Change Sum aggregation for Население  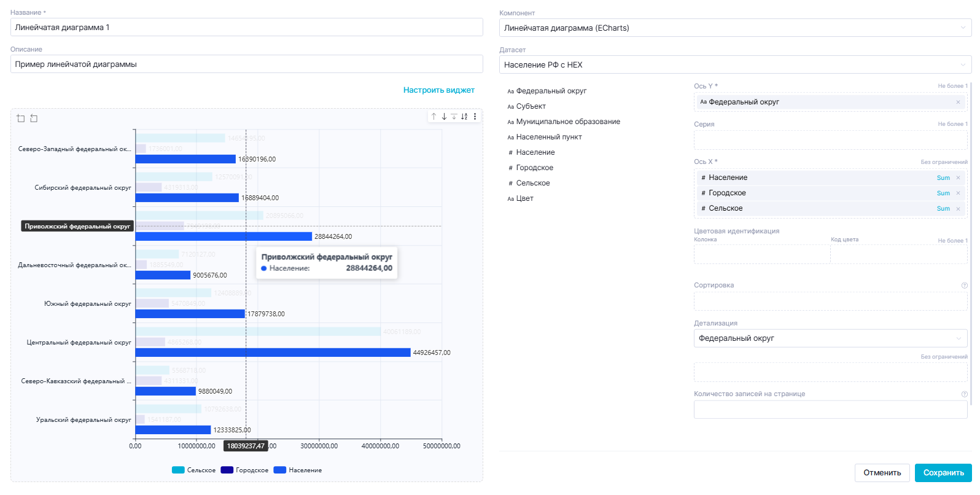(943, 178)
